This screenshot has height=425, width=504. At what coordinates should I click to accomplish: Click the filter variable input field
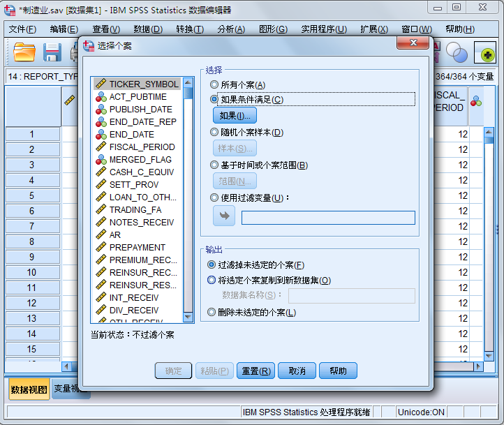328,218
